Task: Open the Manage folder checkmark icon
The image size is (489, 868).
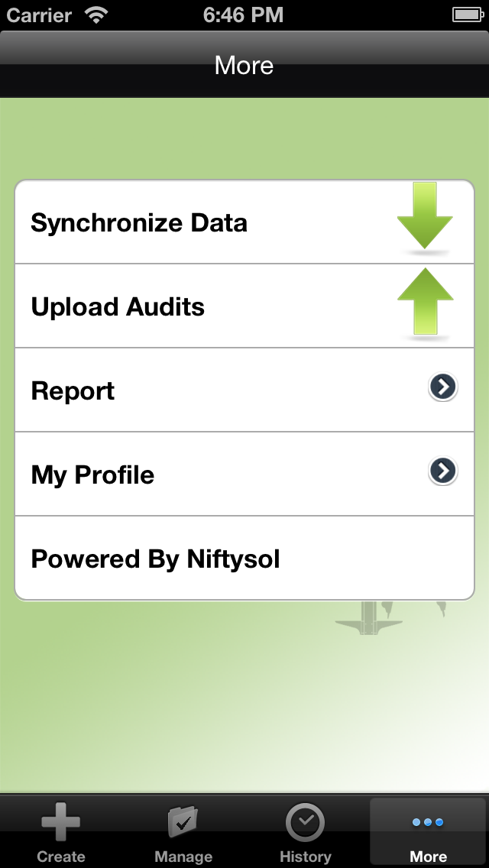Action: pos(183,822)
